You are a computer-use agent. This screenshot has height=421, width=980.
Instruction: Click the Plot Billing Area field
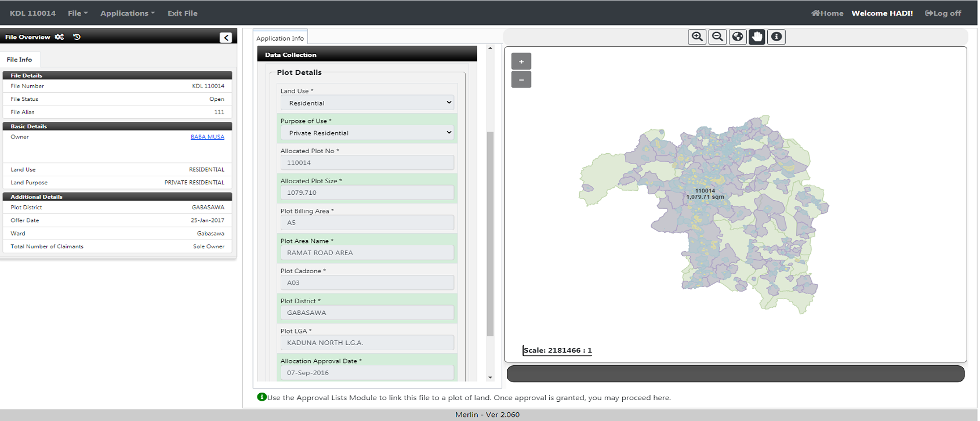click(367, 223)
